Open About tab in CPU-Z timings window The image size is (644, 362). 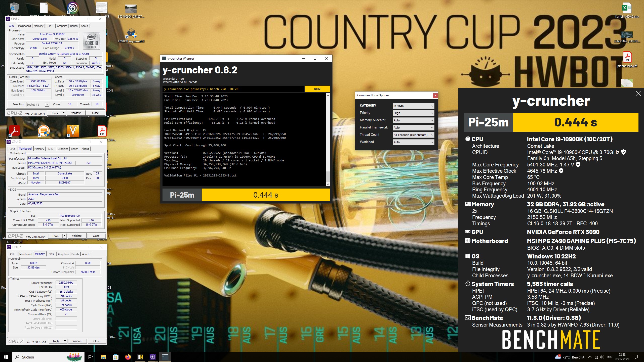[x=86, y=254]
